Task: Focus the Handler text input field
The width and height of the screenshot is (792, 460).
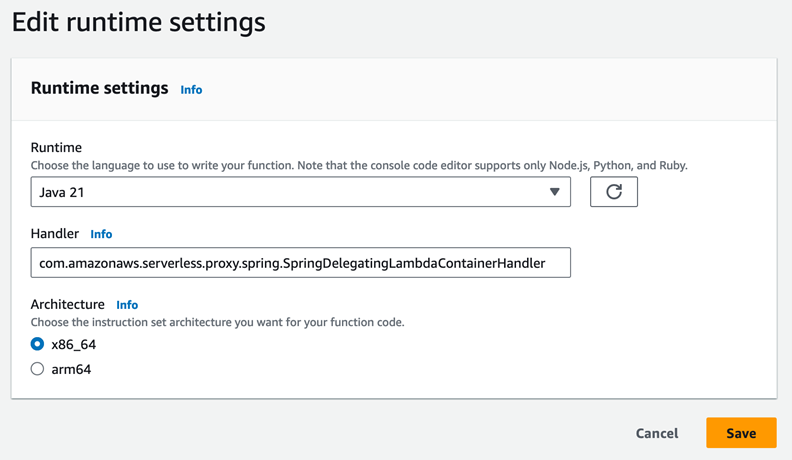Action: click(300, 263)
